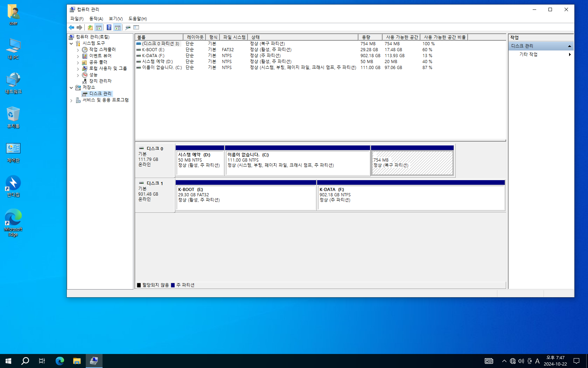Sort by 사용 가능한 공간 비율 header
This screenshot has width=588, height=368.
(x=444, y=37)
